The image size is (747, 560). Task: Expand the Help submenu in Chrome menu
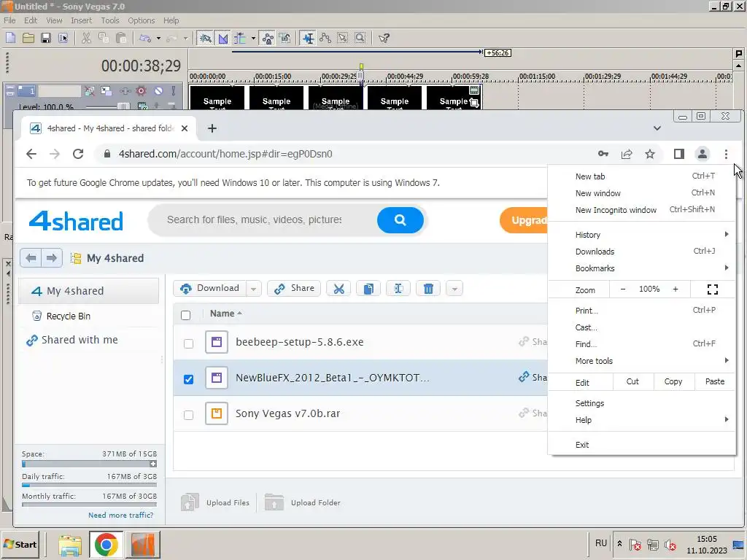(x=642, y=419)
